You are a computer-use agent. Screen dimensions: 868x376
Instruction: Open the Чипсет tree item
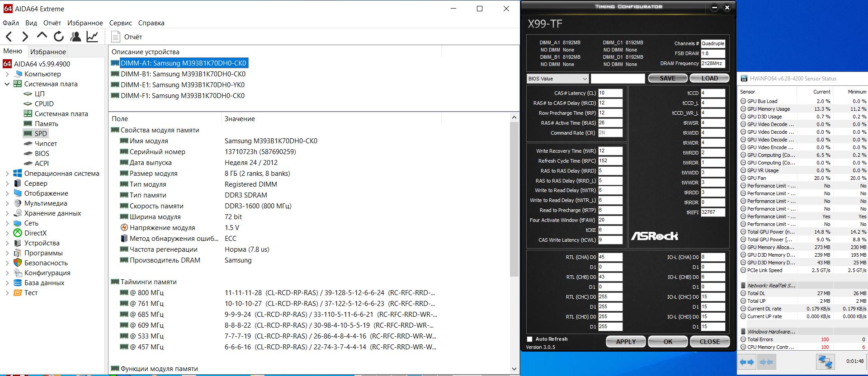coord(46,143)
